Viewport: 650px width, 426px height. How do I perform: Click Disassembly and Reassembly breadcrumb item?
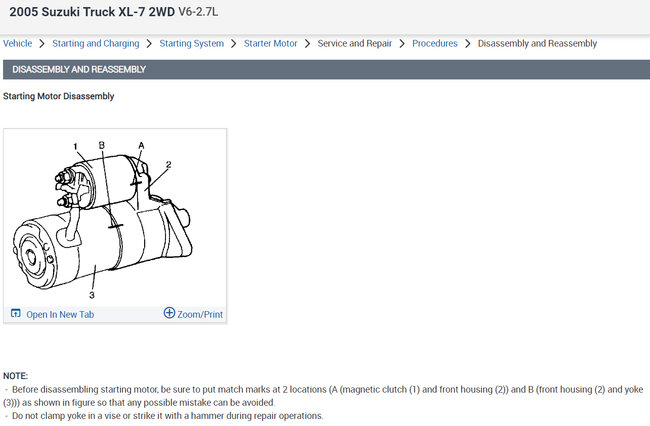point(537,44)
